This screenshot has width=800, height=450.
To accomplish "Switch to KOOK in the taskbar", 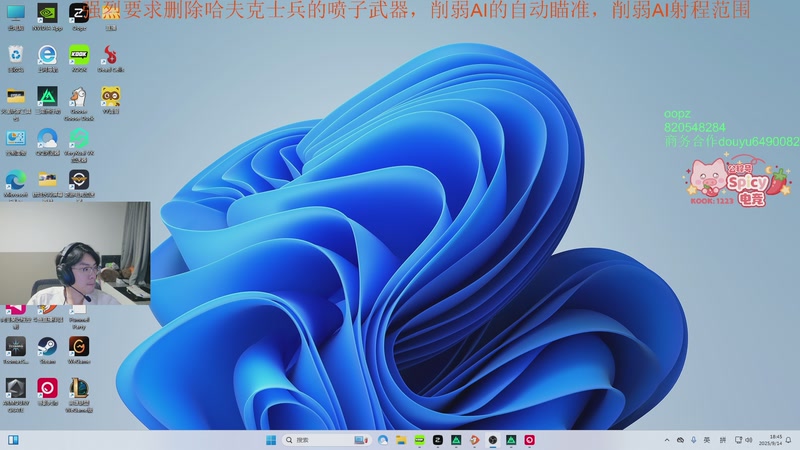I will point(419,440).
